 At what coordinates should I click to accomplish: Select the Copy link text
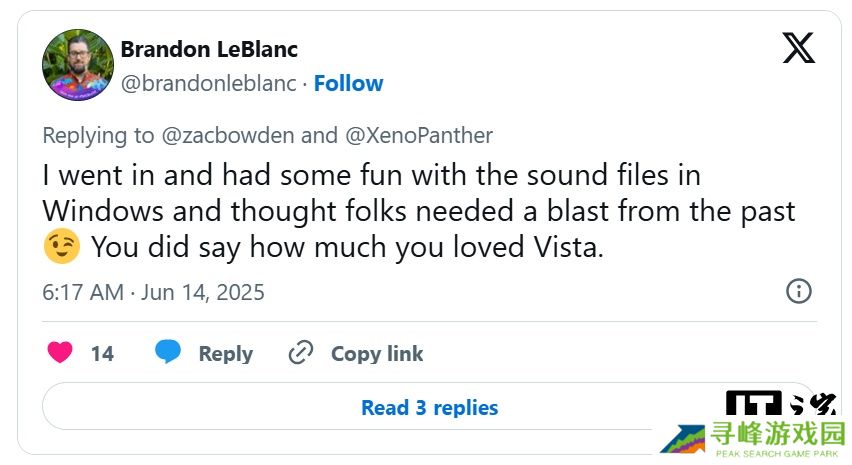point(377,353)
